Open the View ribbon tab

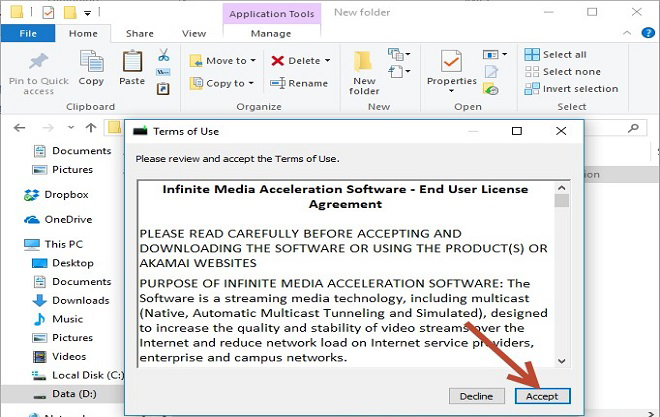[194, 33]
